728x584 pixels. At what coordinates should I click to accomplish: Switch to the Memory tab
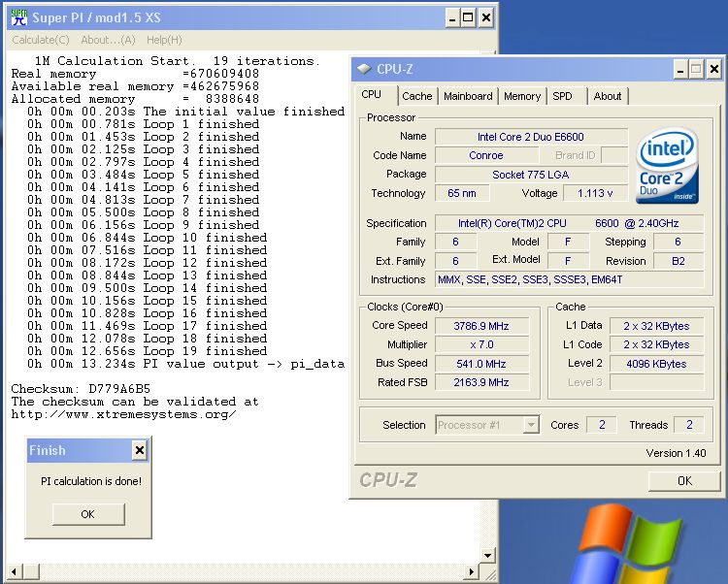pos(522,96)
